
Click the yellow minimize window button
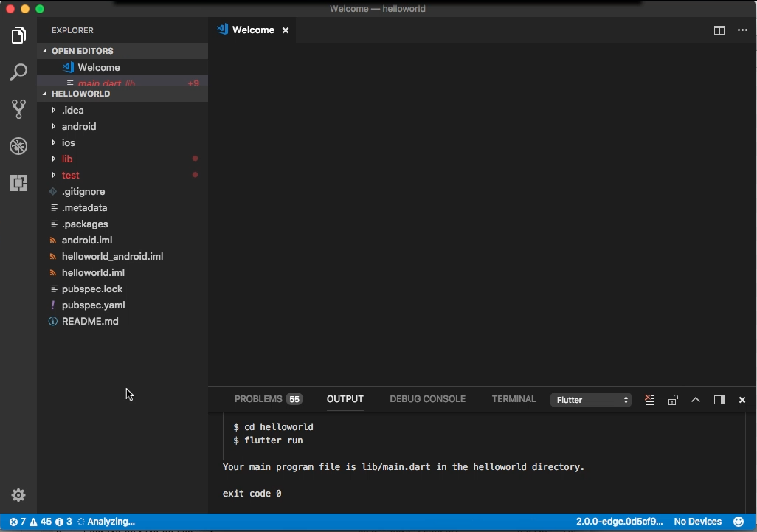point(25,9)
